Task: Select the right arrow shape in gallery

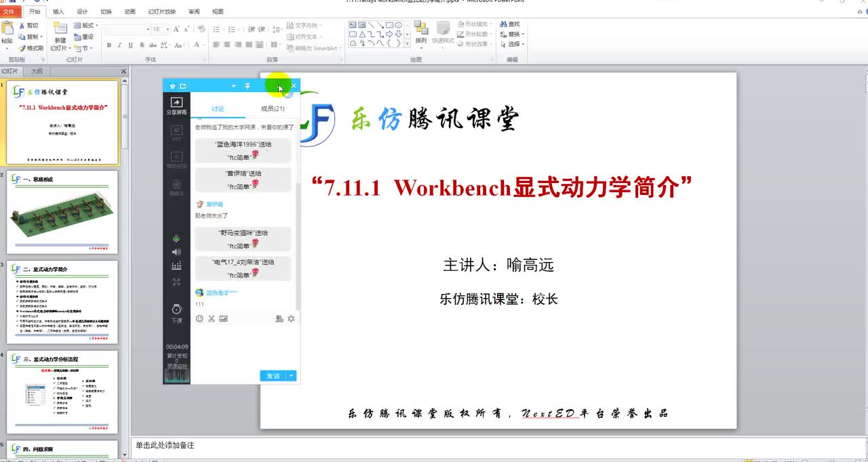Action: 389,34
